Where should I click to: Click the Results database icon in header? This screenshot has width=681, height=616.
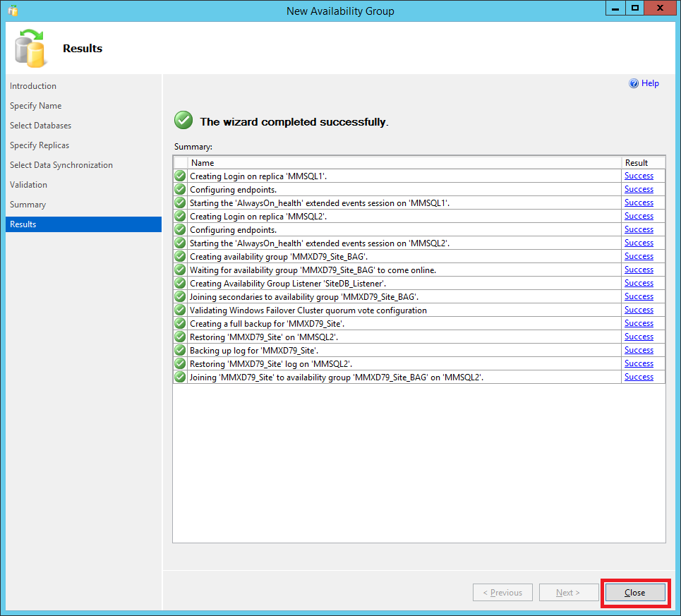pyautogui.click(x=30, y=49)
